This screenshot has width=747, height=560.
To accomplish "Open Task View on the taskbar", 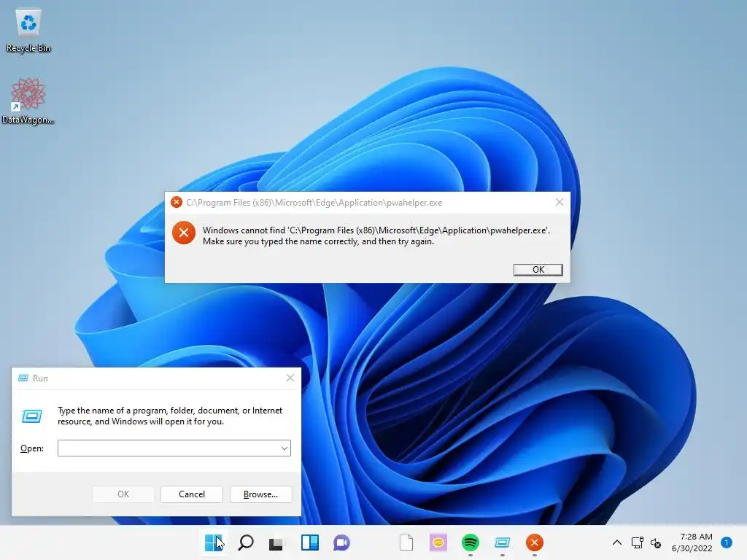I will 276,542.
